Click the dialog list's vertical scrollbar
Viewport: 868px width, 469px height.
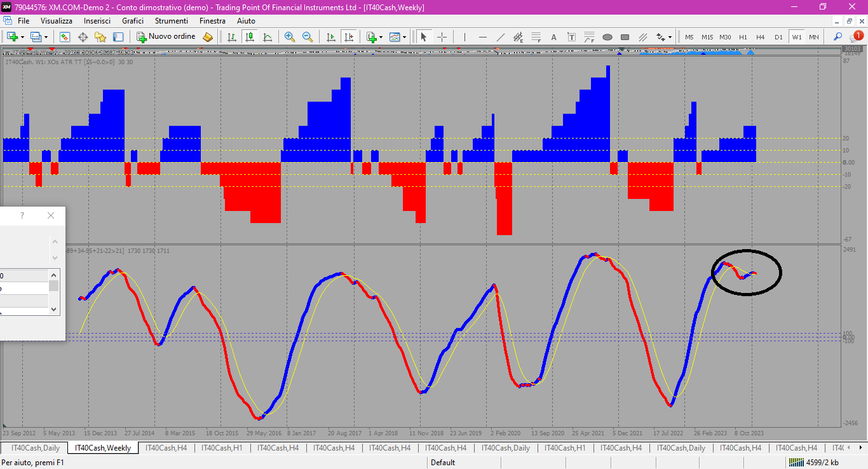[x=54, y=292]
